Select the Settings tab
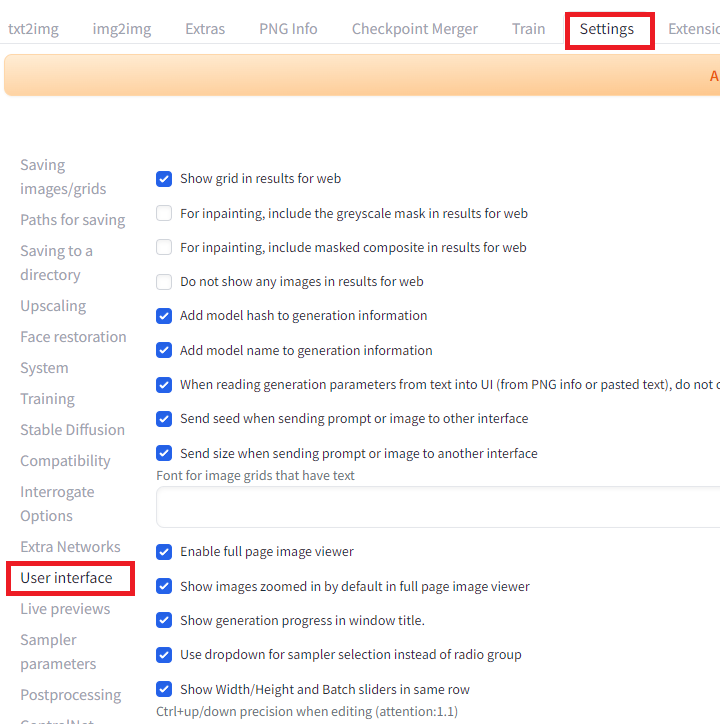The image size is (720, 724). point(607,29)
